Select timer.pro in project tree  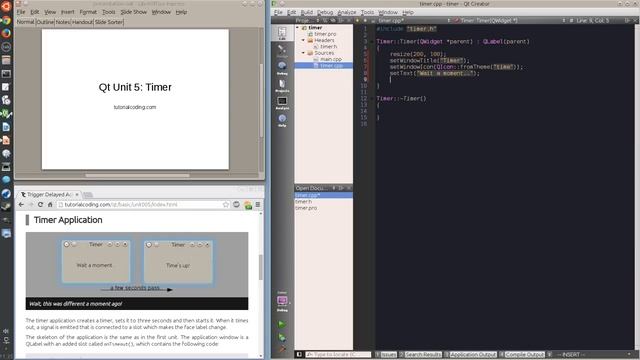point(325,34)
